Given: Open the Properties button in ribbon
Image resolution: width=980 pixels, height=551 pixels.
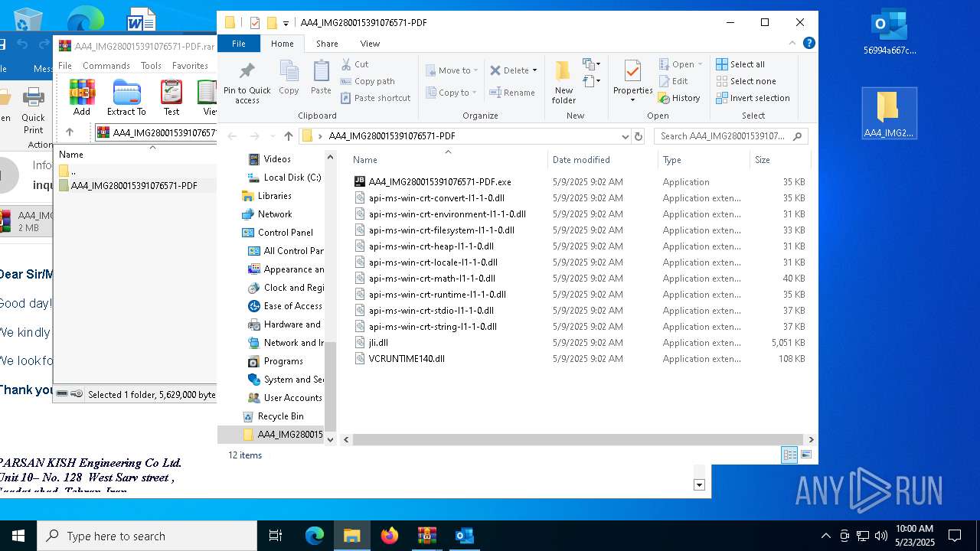Looking at the screenshot, I should (x=632, y=81).
